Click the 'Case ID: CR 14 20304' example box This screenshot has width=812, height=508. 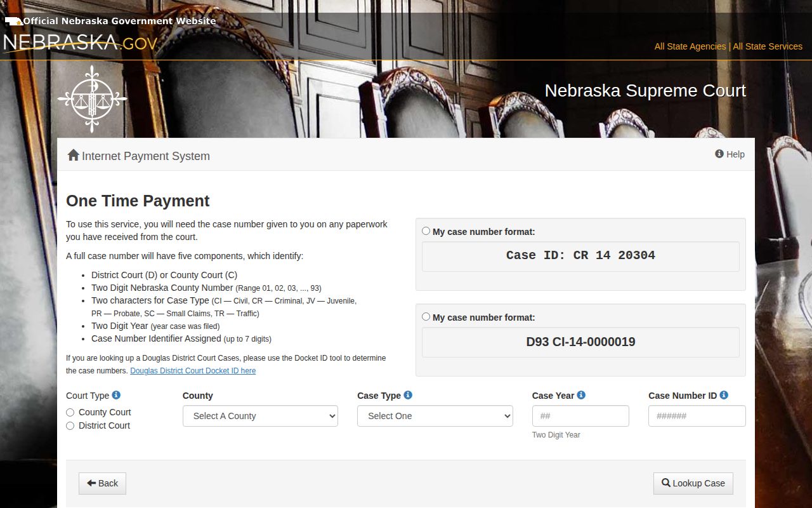coord(580,256)
